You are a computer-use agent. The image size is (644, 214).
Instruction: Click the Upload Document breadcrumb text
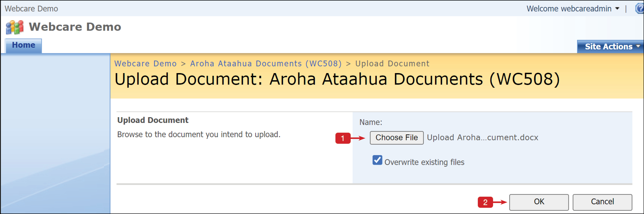coord(392,64)
